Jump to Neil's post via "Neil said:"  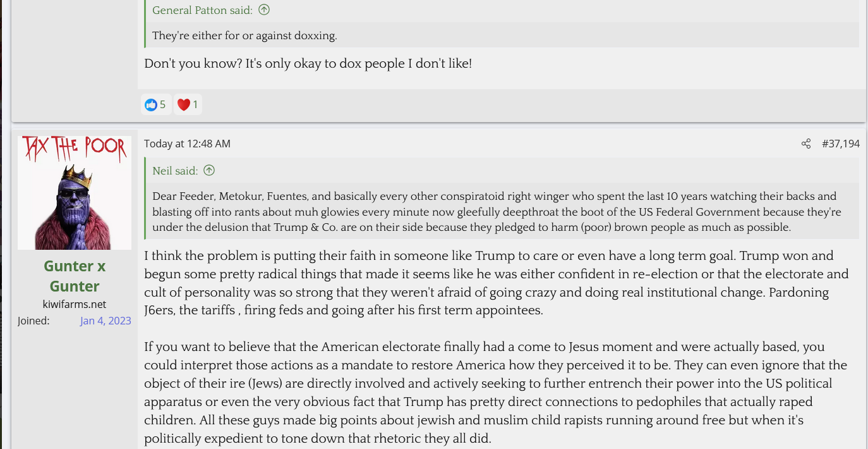click(175, 171)
